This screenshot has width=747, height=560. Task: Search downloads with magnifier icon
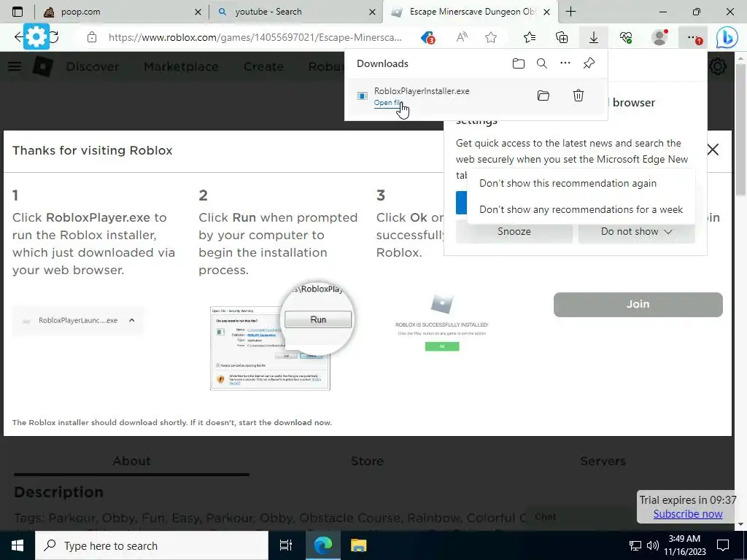[542, 63]
